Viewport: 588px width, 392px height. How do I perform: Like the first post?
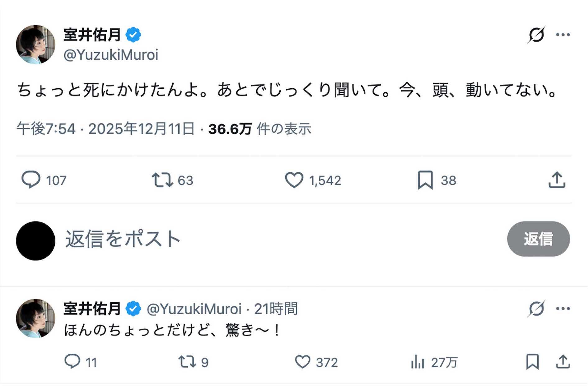coord(294,180)
